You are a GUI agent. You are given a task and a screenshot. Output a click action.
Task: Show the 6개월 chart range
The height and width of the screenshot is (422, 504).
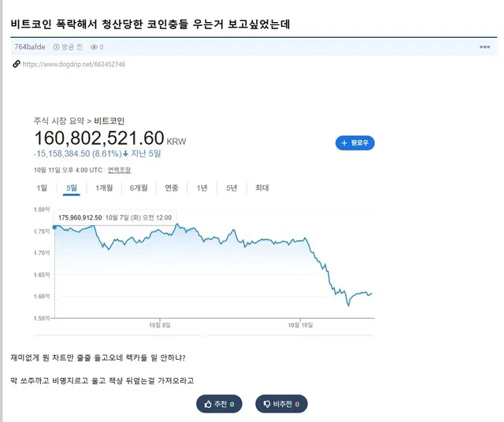139,187
